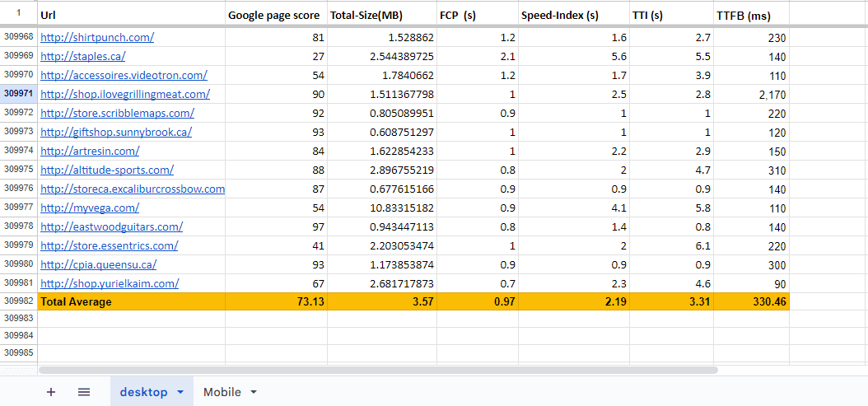Click the add sheet plus icon

51,392
